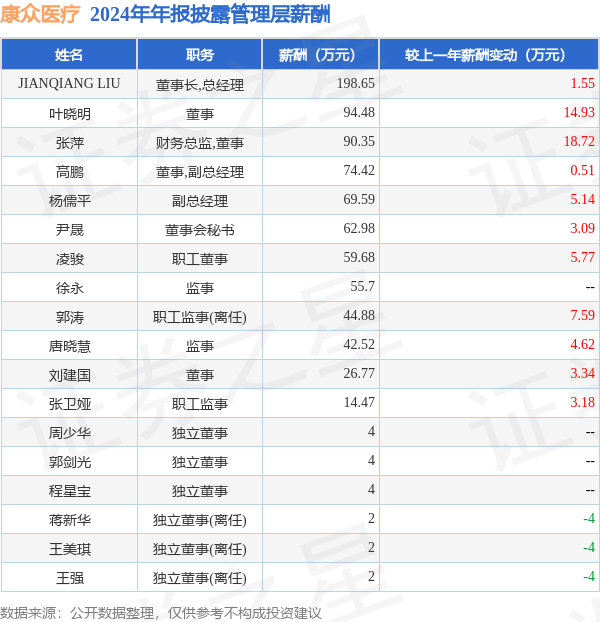
Task: Click the position 董事会秘书
Action: coord(199,230)
